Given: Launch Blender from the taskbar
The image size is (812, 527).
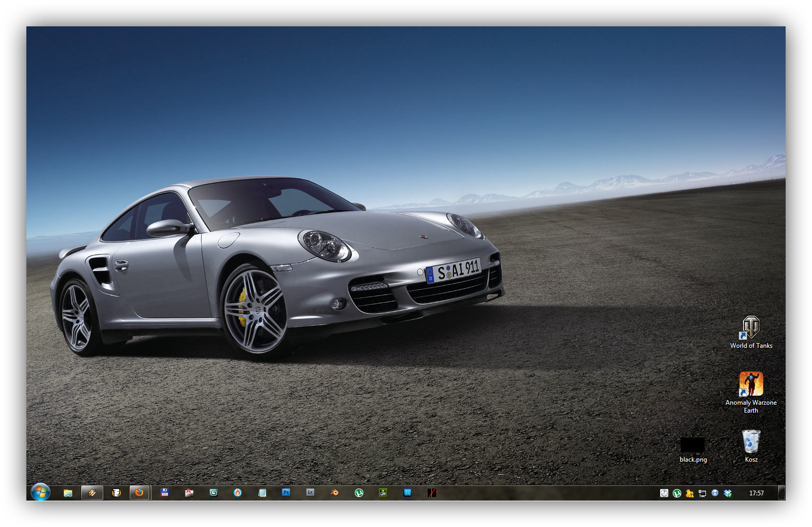Looking at the screenshot, I should (334, 493).
